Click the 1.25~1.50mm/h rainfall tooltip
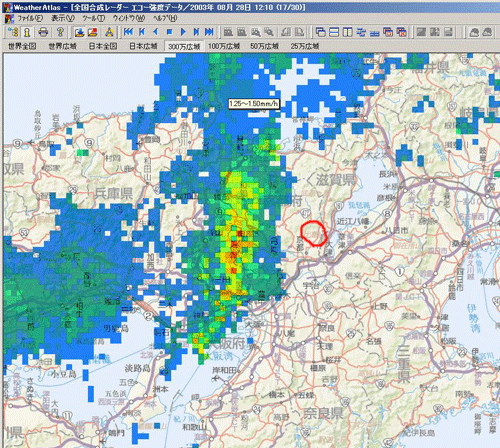This screenshot has width=500, height=448. (254, 104)
